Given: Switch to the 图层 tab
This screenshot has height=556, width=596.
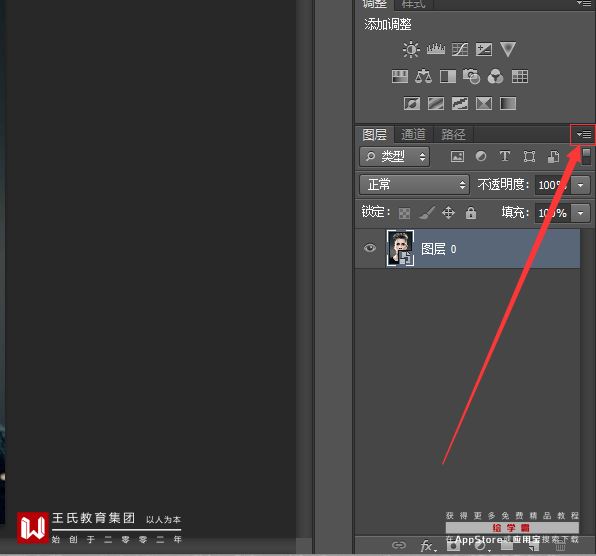Looking at the screenshot, I should tap(374, 135).
